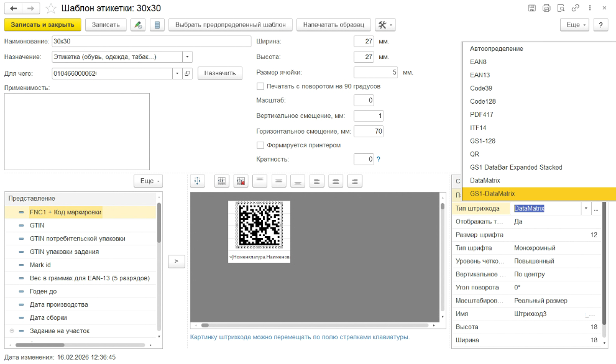Open the 'Назначение' dropdown arrow
This screenshot has height=364, width=616.
point(187,57)
